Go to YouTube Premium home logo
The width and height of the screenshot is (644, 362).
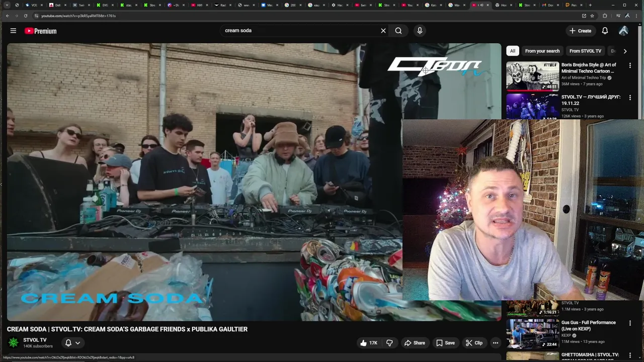click(41, 31)
